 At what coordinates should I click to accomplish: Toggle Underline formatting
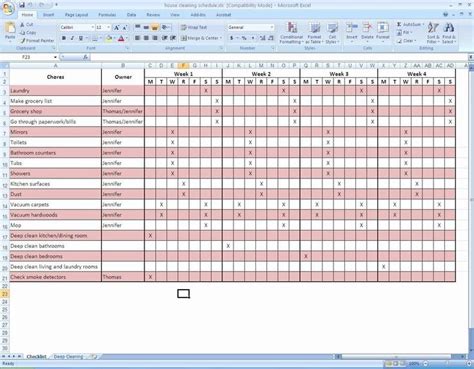80,38
